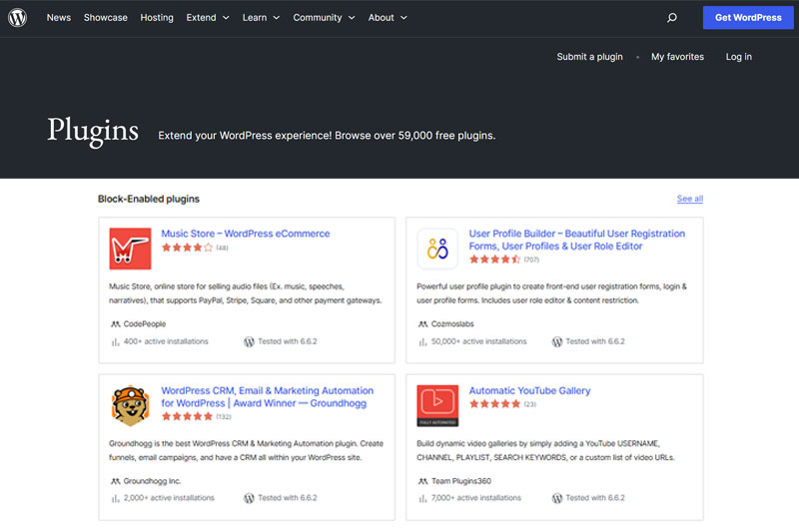Click the author icon beside Groundhogg Inc.
The height and width of the screenshot is (532, 799).
click(116, 481)
